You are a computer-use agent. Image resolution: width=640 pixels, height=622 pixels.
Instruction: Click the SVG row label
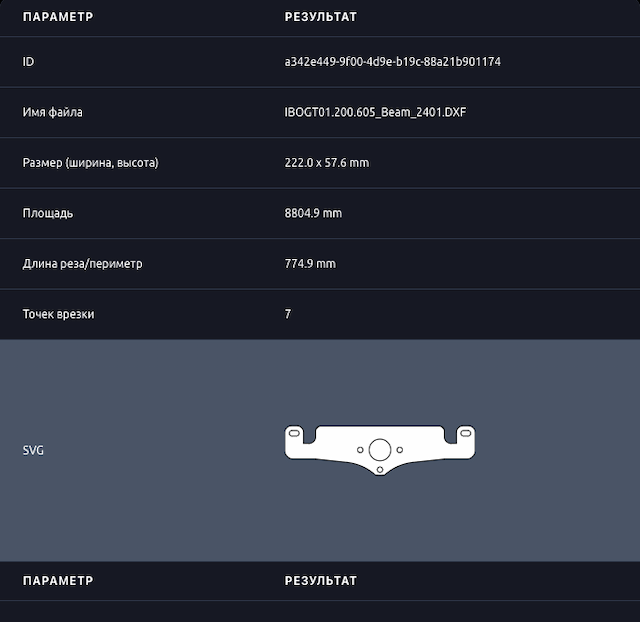33,450
